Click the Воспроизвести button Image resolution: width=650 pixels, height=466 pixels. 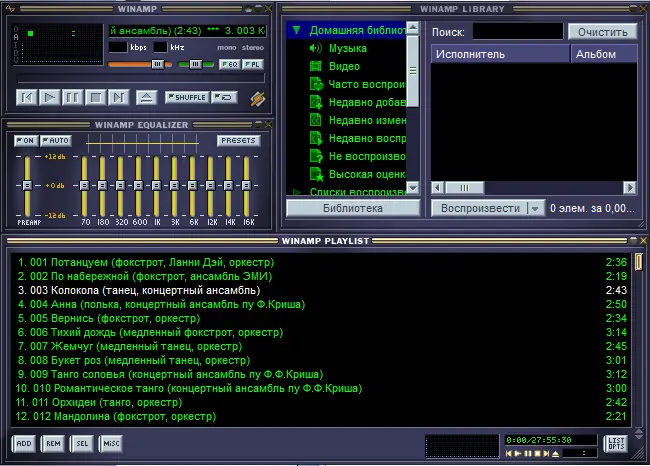point(480,208)
